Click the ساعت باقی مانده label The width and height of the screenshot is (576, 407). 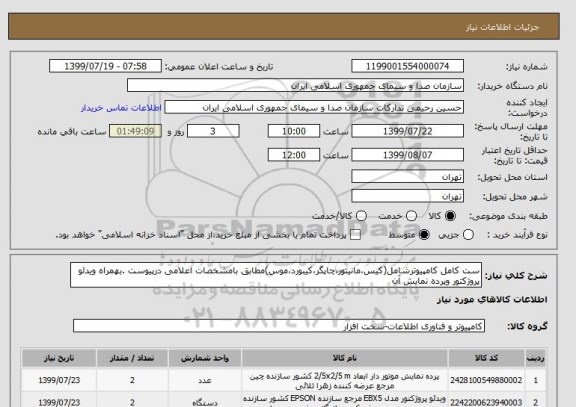(x=72, y=131)
